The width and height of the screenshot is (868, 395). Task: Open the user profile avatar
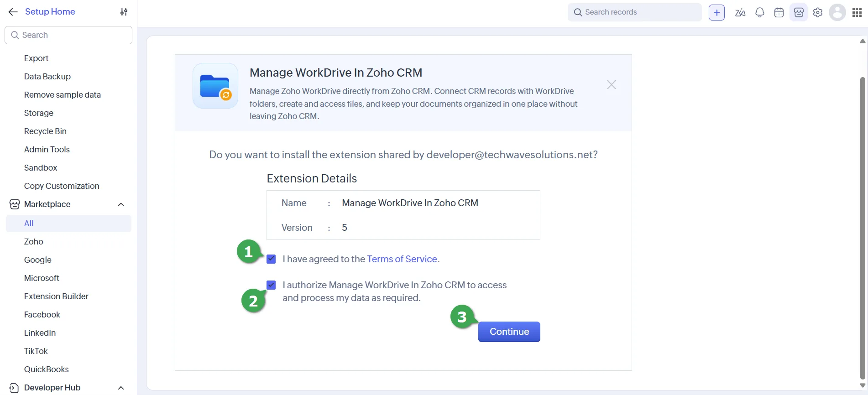pyautogui.click(x=837, y=12)
